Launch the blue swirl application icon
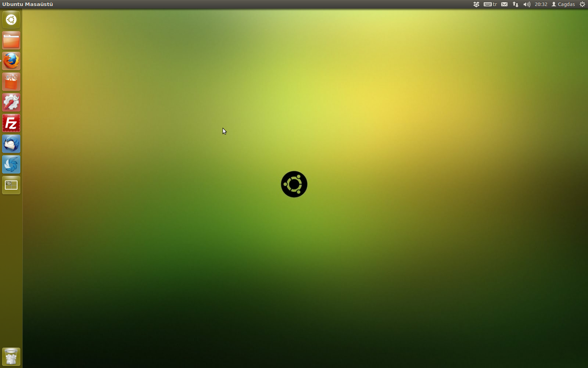Image resolution: width=588 pixels, height=368 pixels. [x=11, y=164]
